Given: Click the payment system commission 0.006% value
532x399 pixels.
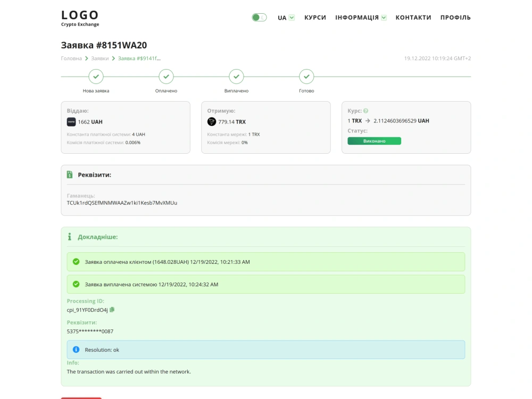Looking at the screenshot, I should pos(132,143).
